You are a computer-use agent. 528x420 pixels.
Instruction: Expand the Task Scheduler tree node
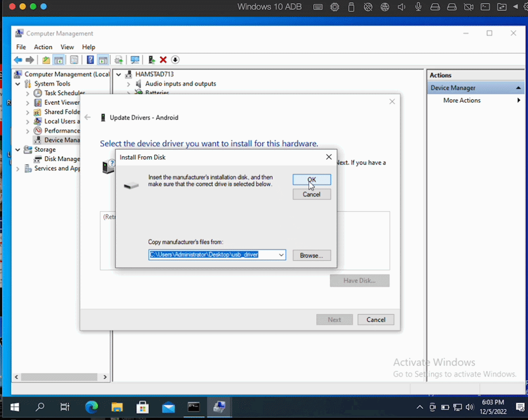pyautogui.click(x=27, y=93)
